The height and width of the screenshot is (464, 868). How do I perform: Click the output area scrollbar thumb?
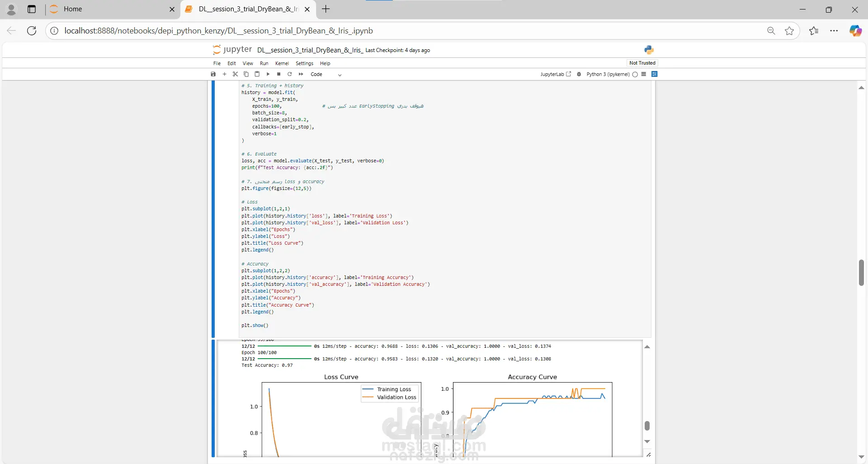(x=647, y=426)
